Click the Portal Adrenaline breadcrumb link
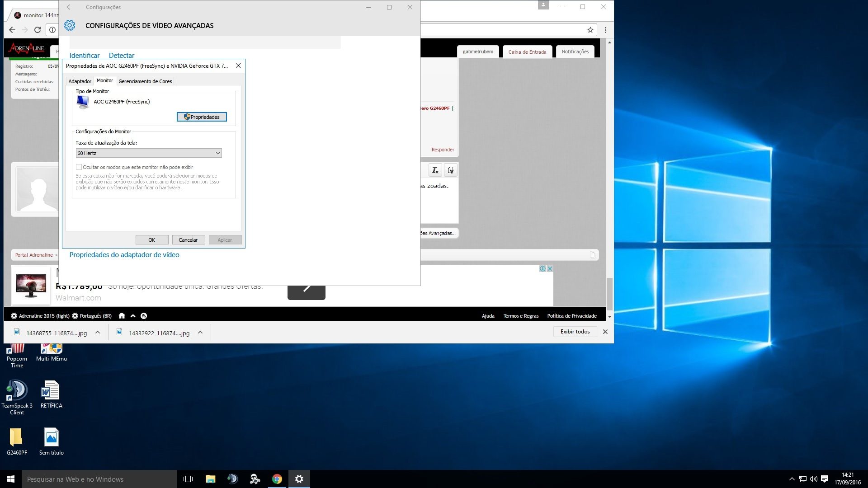This screenshot has width=868, height=488. (34, 255)
